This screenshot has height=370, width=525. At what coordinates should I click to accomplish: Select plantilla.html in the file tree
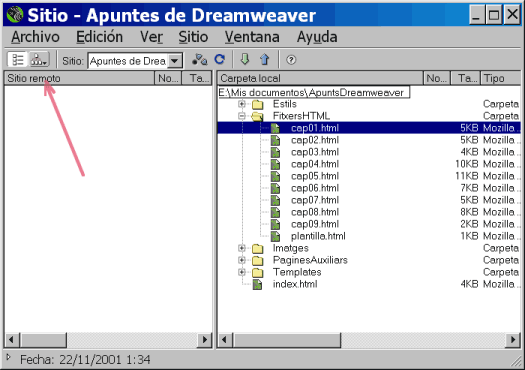[x=318, y=236]
